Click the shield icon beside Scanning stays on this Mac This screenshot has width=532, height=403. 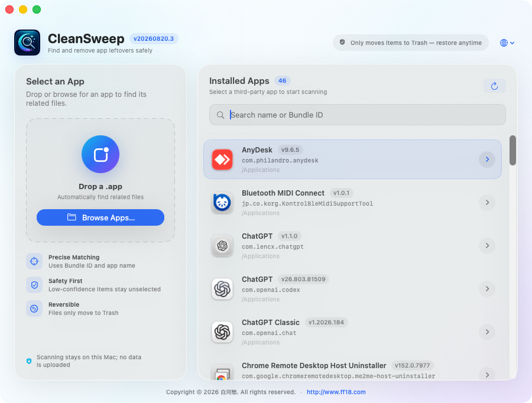[29, 361]
